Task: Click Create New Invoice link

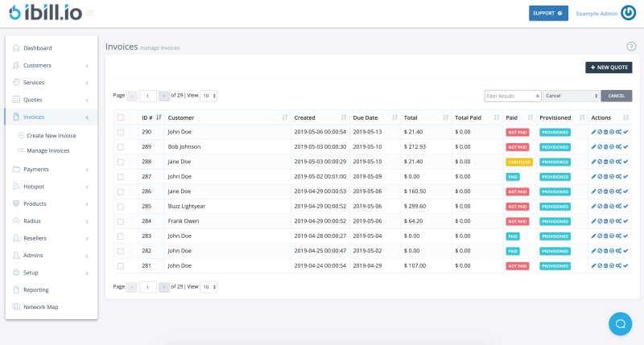Action: coord(52,136)
